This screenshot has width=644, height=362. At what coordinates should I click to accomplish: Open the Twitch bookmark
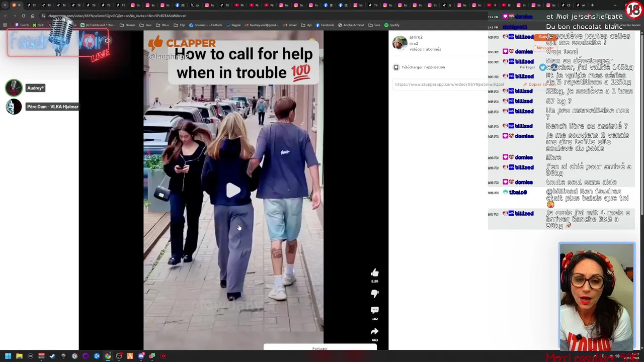coord(22,25)
